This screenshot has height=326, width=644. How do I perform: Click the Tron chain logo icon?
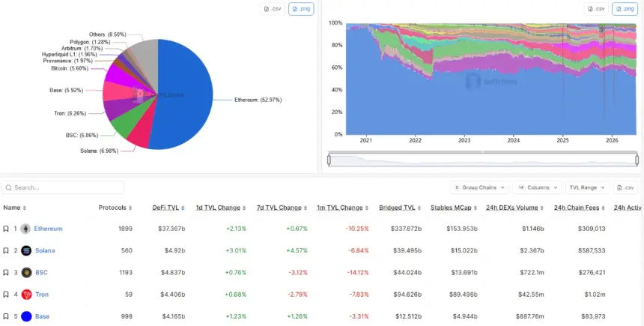coord(26,295)
